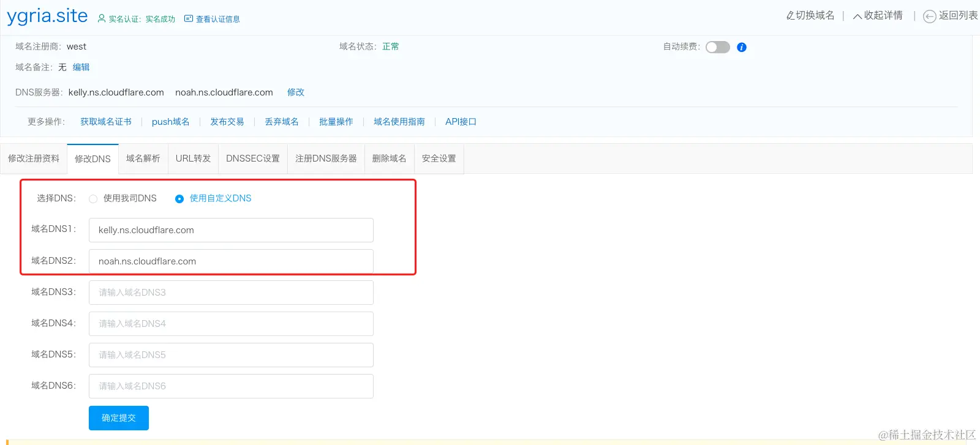Open the 修改注册资料 tab
980x445 pixels.
coord(34,159)
